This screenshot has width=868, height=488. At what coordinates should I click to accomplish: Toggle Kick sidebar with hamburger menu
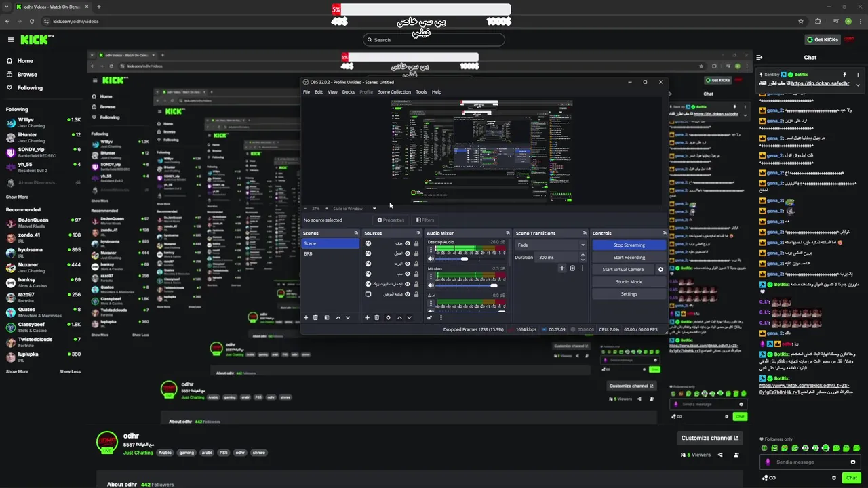[x=10, y=39]
